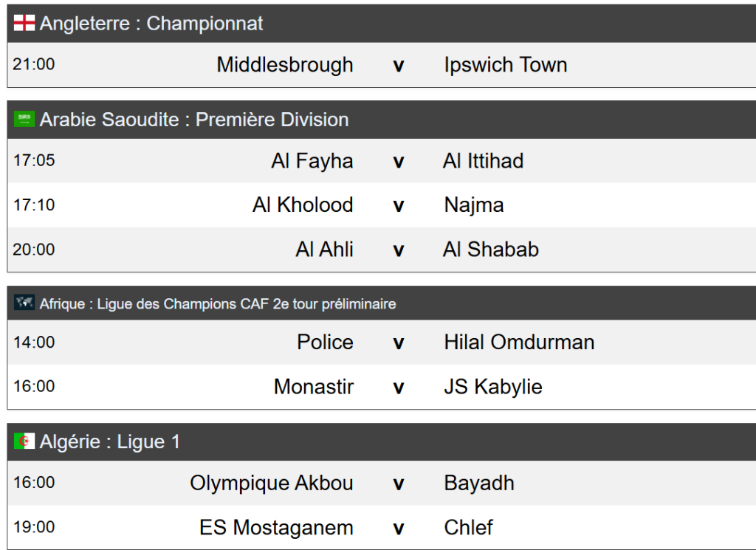This screenshot has height=550, width=756.
Task: Open Arabie Saoudite : Première Division header
Action: (194, 120)
